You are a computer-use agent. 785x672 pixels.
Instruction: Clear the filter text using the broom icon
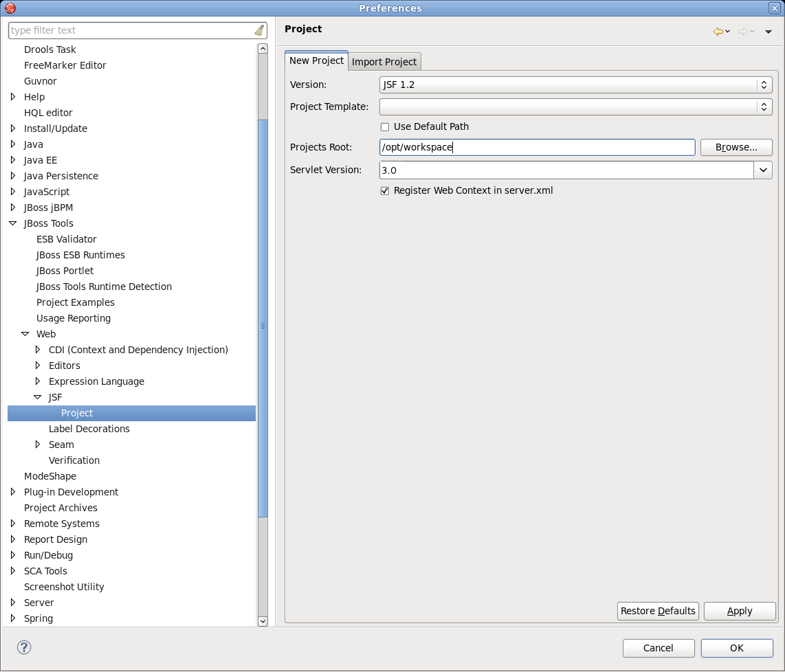259,30
